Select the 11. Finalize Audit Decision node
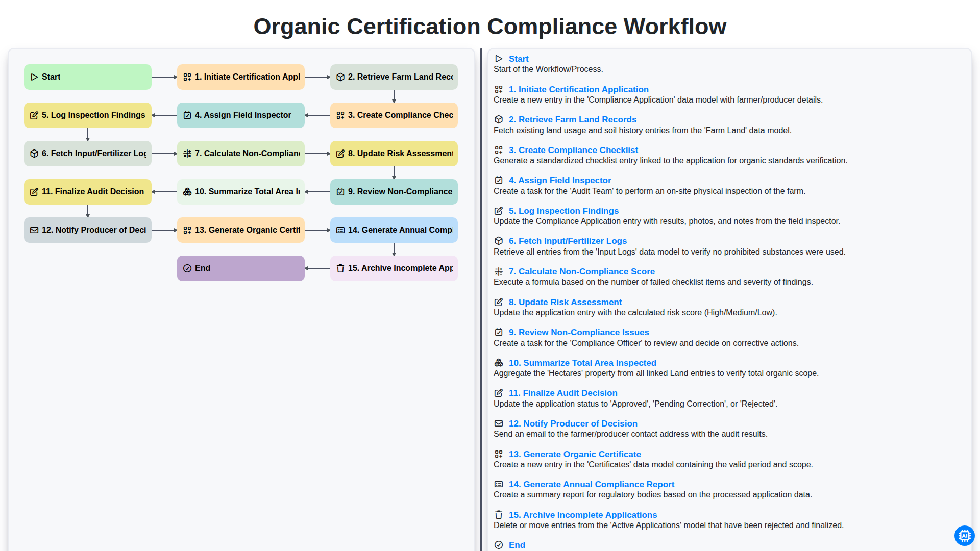Screen dimensions: 980x551 pyautogui.click(x=88, y=192)
